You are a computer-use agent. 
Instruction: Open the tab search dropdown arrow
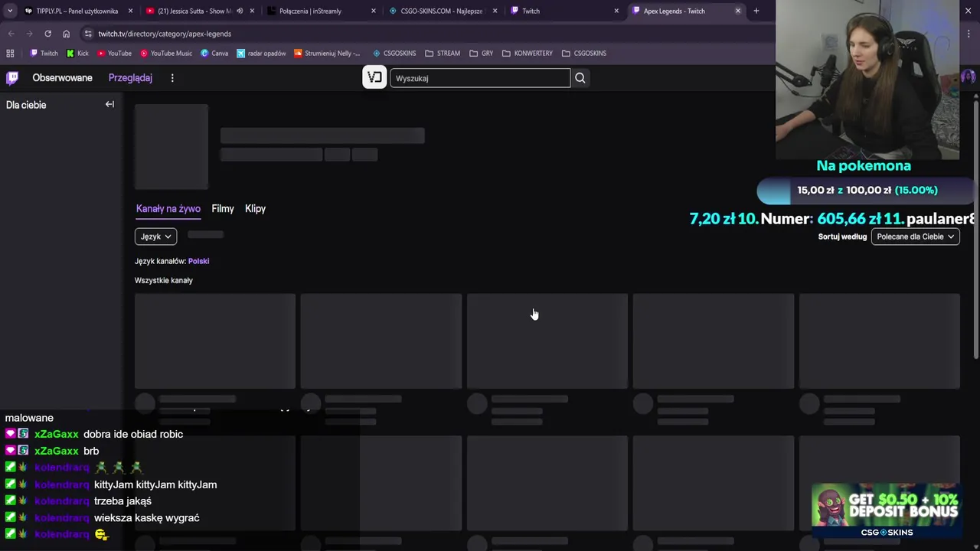click(x=9, y=11)
